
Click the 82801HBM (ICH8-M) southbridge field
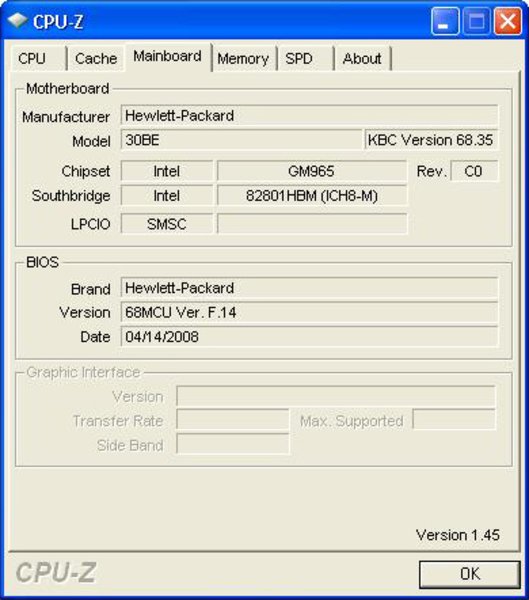tap(312, 196)
